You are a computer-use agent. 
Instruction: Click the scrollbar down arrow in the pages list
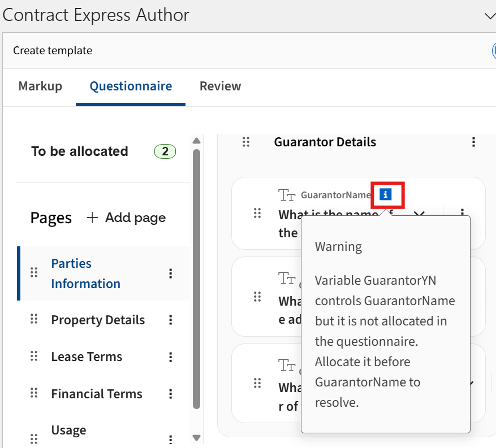pos(197,437)
